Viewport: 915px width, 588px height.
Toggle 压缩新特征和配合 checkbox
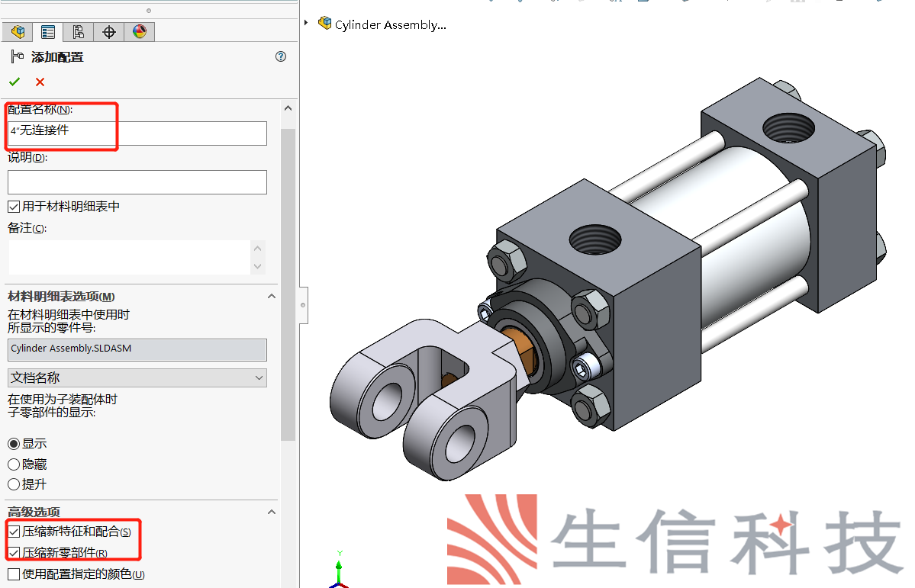14,532
